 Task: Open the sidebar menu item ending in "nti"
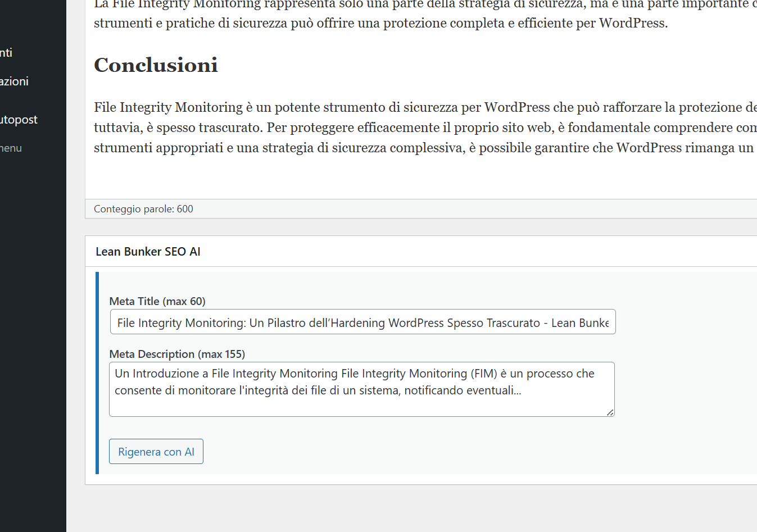coord(6,53)
